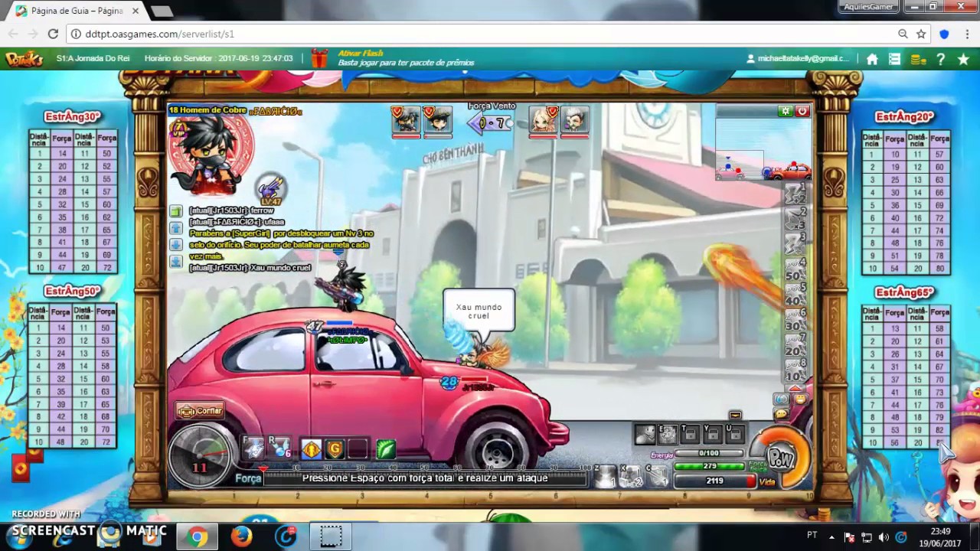Open Firefox from the taskbar

click(241, 537)
